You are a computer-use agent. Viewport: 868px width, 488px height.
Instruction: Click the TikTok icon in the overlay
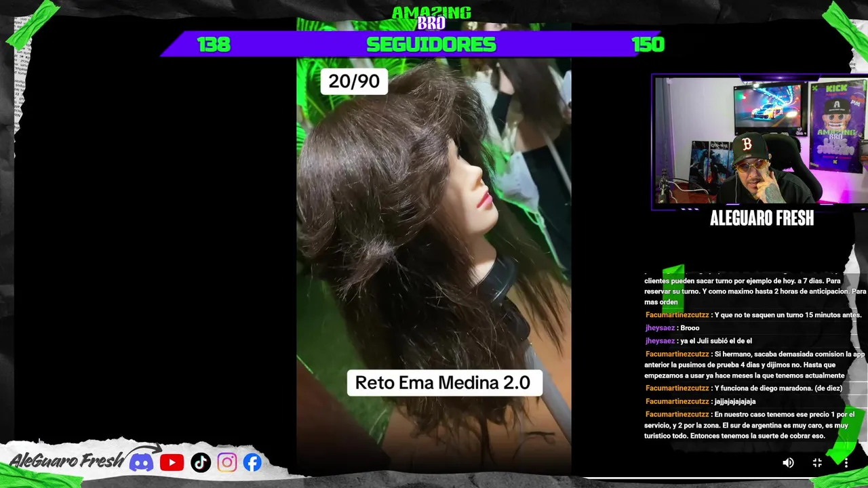(201, 463)
